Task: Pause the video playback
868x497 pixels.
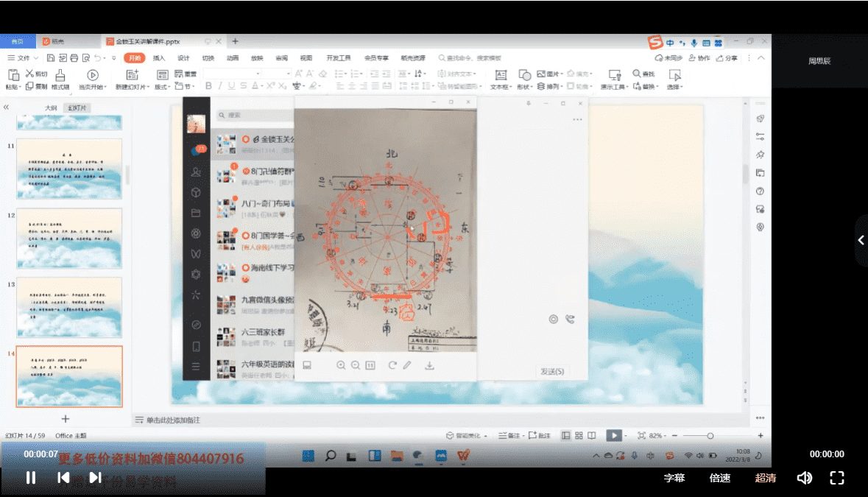Action: click(x=31, y=478)
